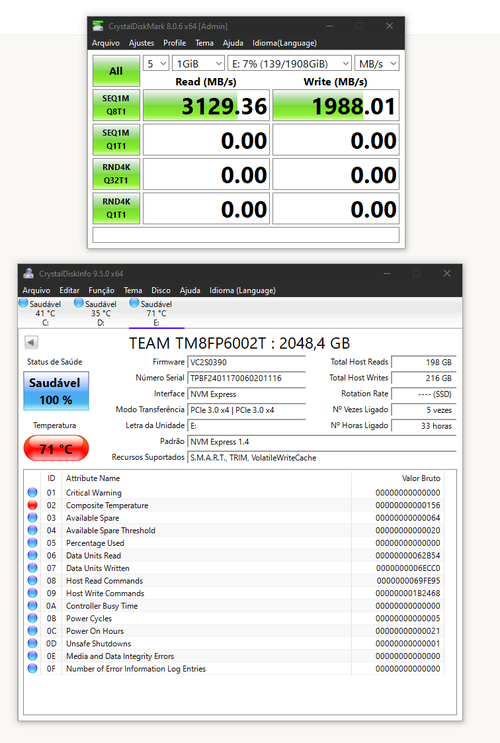
Task: Click the Nº Horas Ligado value 33 horas
Action: (424, 426)
